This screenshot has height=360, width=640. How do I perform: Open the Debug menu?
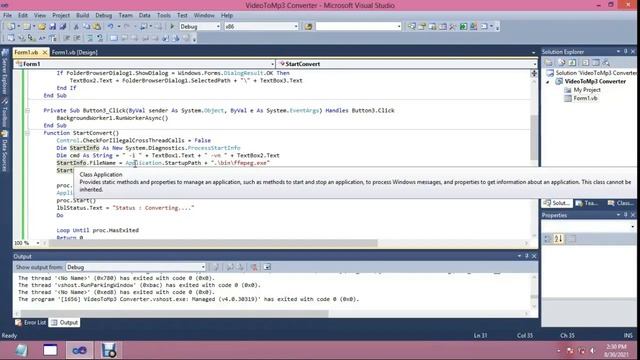[104, 15]
